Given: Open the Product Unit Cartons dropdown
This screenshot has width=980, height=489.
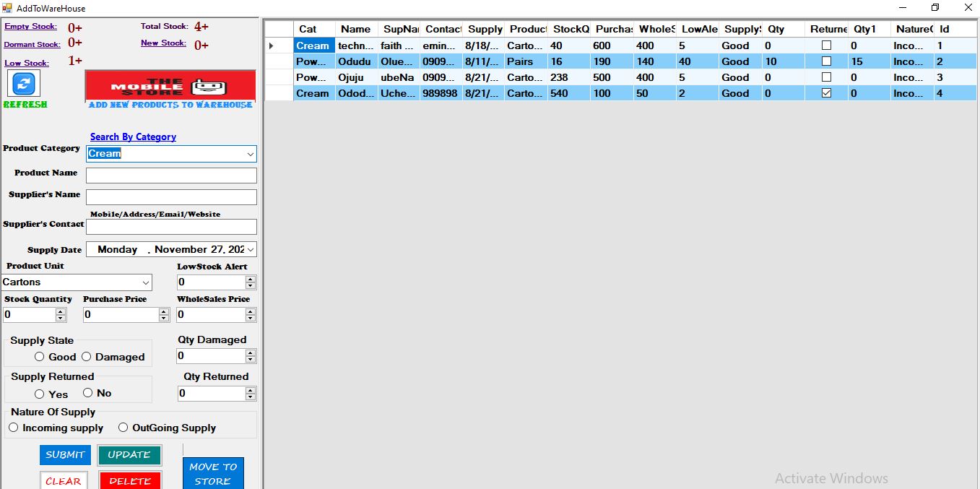Looking at the screenshot, I should (x=145, y=282).
